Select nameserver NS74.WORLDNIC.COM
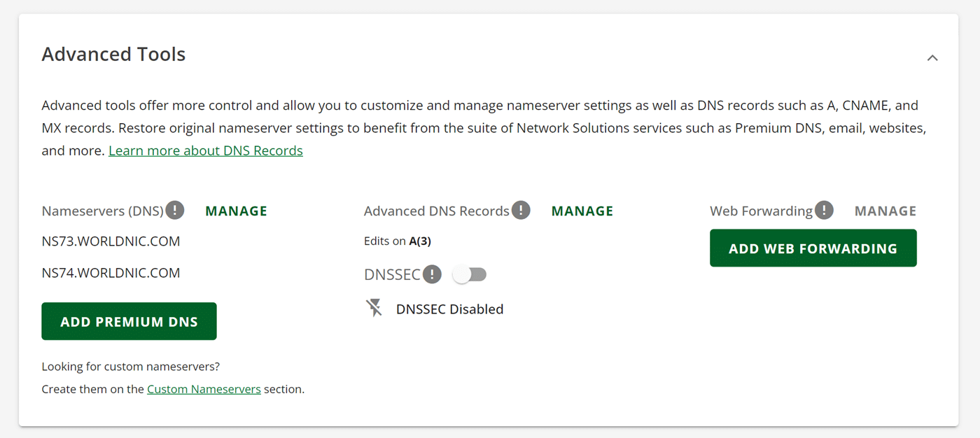This screenshot has width=980, height=438. 111,272
